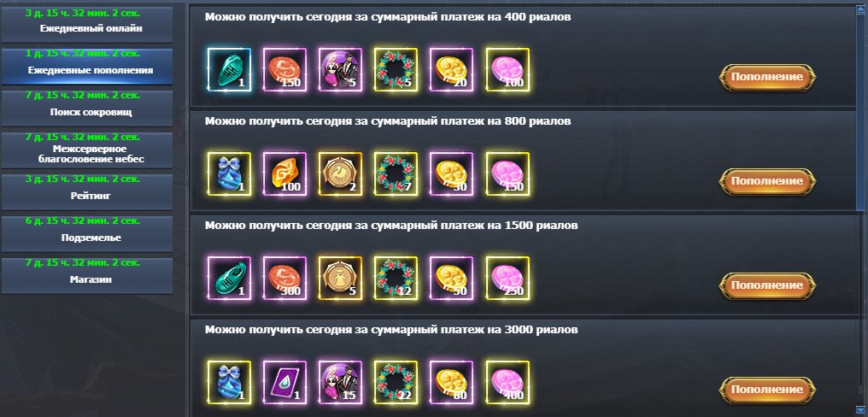Click the gold coin reward with quantity 80
868x417 pixels.
tap(452, 382)
